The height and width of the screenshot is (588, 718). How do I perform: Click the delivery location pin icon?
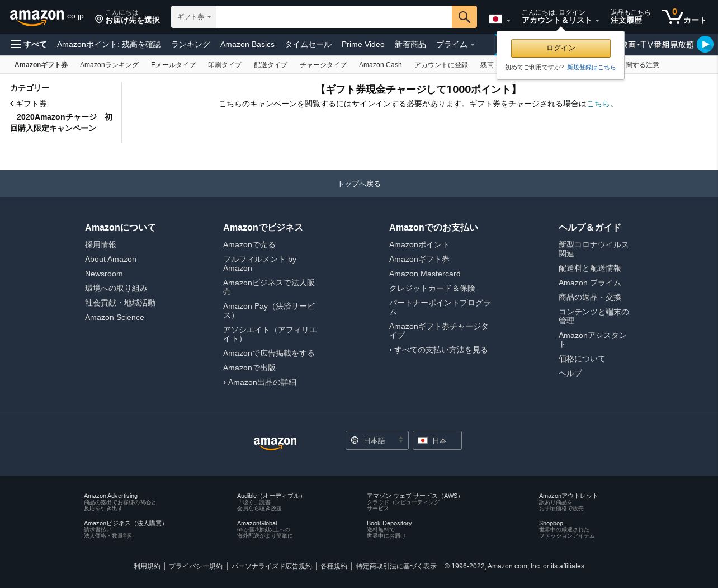99,20
